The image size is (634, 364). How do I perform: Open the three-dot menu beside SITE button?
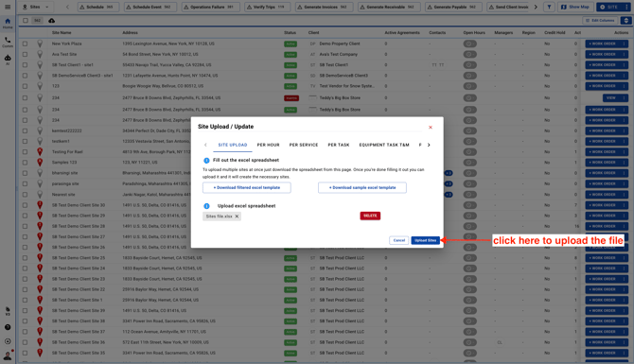coord(626,7)
